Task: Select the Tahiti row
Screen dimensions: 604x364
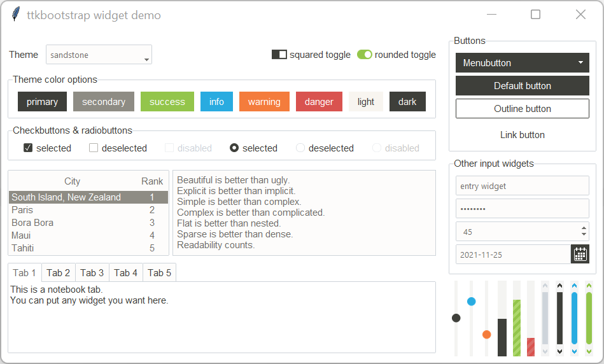Action: (x=88, y=248)
